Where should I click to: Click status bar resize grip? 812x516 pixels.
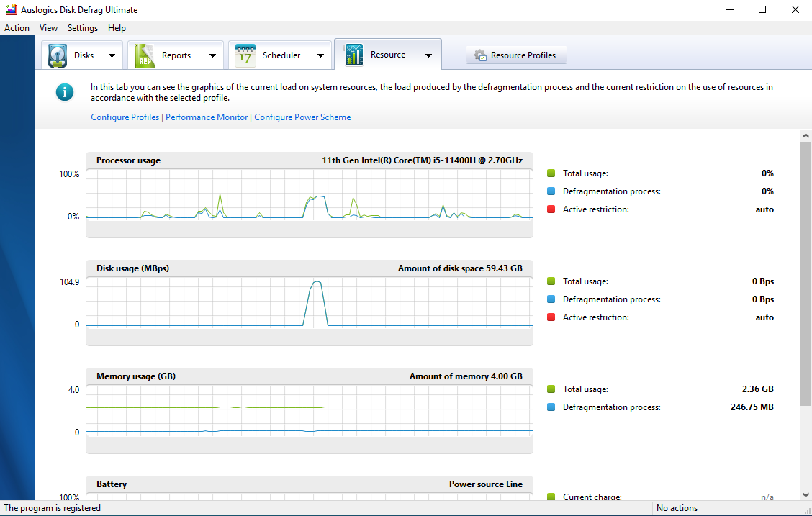(807, 511)
